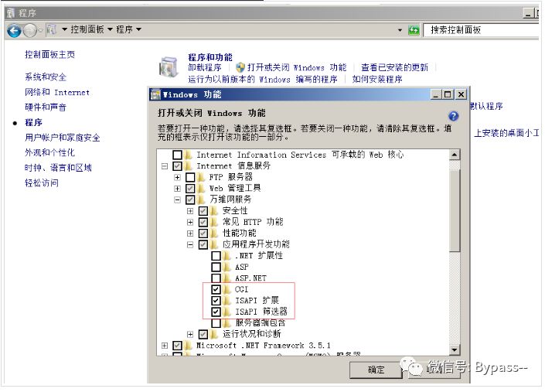Click the Programs and Features icon

tap(169, 66)
